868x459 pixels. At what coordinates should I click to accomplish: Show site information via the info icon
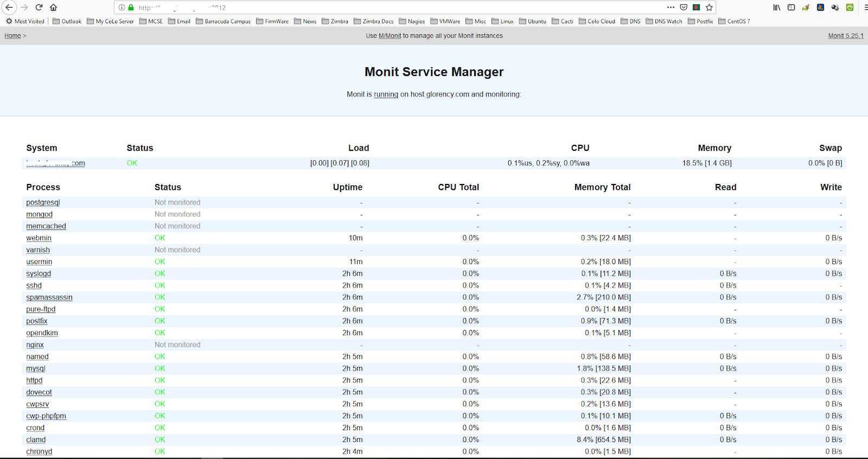tap(122, 8)
